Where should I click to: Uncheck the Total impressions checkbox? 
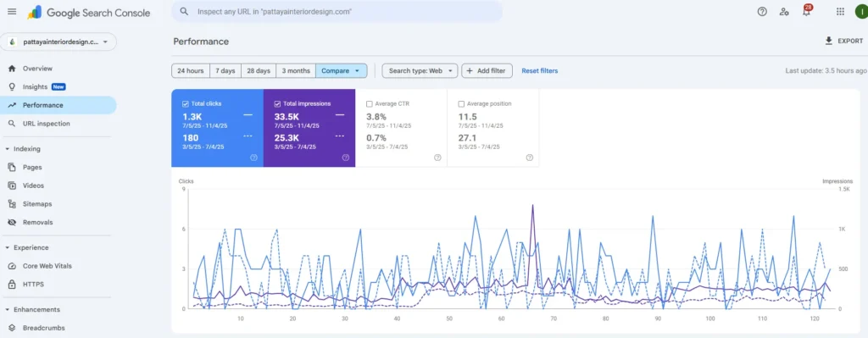pos(277,103)
